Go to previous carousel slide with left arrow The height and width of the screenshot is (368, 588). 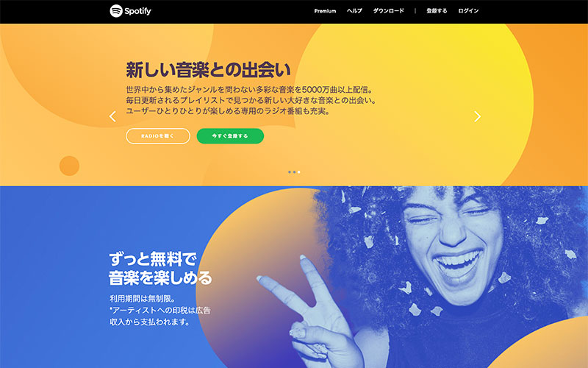click(x=112, y=116)
